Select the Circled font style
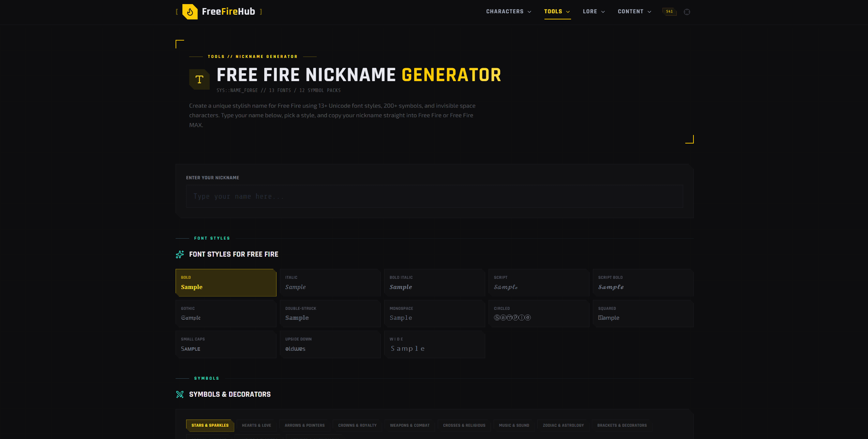The width and height of the screenshot is (868, 439). [x=539, y=313]
